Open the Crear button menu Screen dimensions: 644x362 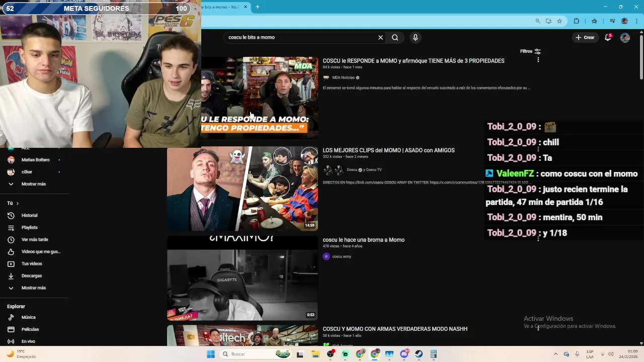tap(585, 37)
